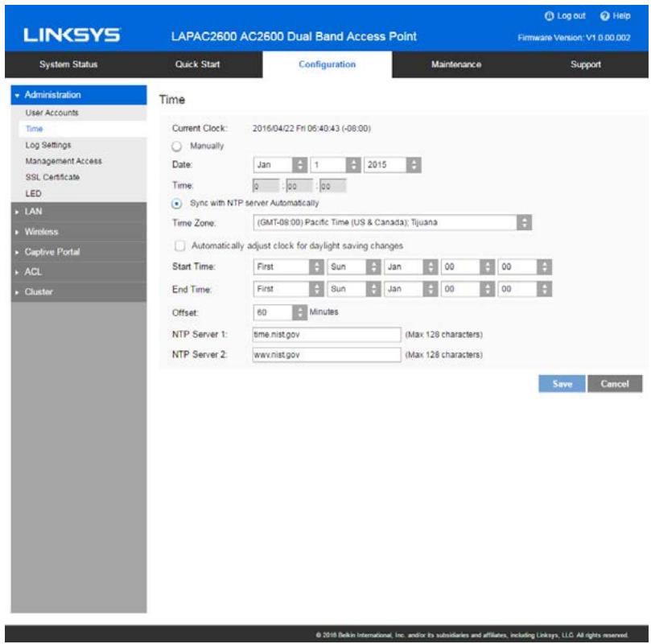Select the Manually radio button
Image resolution: width=651 pixels, height=644 pixels.
[x=177, y=147]
